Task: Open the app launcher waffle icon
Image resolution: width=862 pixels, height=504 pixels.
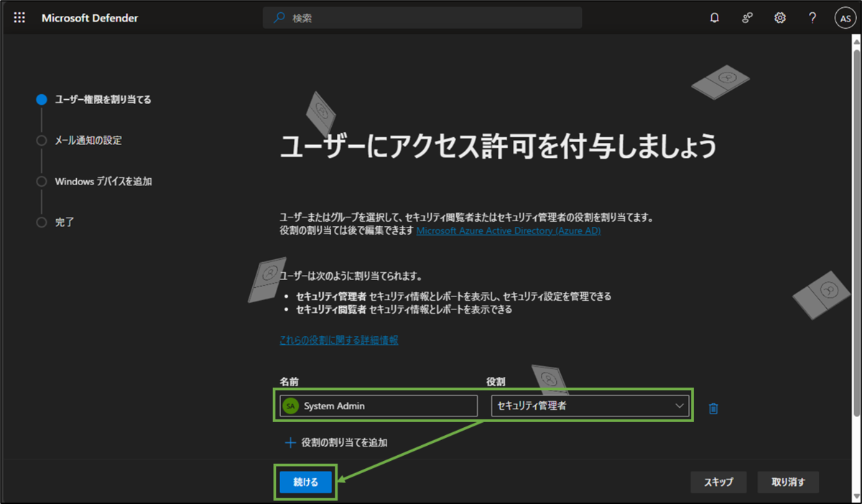Action: tap(19, 18)
